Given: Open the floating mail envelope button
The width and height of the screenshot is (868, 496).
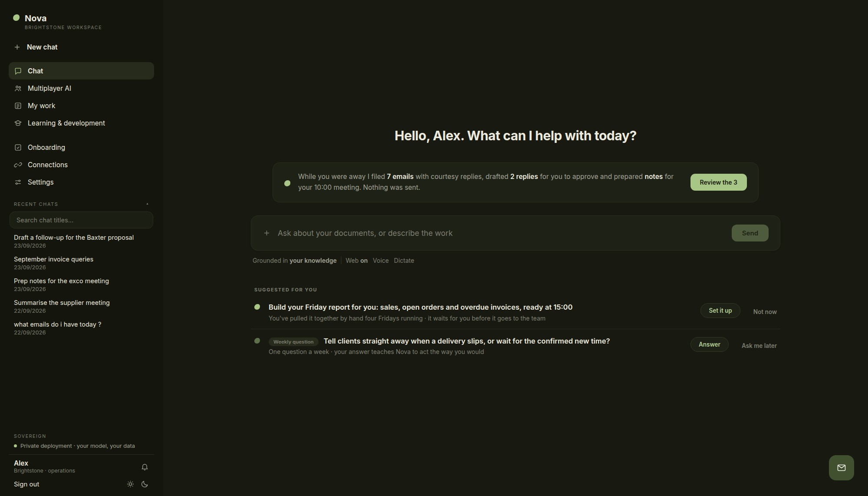Looking at the screenshot, I should [841, 468].
